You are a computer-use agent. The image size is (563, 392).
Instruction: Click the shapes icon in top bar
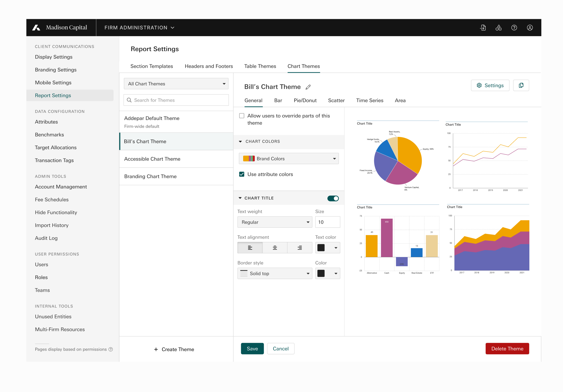(x=498, y=28)
